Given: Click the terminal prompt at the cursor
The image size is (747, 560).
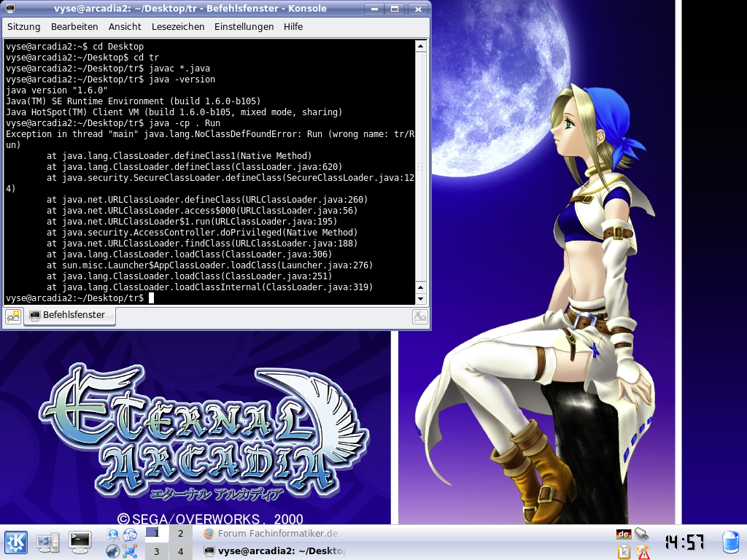Looking at the screenshot, I should pyautogui.click(x=152, y=298).
